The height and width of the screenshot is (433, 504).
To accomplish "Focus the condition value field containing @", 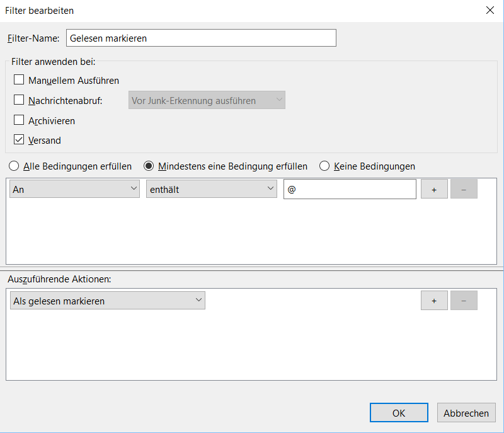I will click(350, 189).
